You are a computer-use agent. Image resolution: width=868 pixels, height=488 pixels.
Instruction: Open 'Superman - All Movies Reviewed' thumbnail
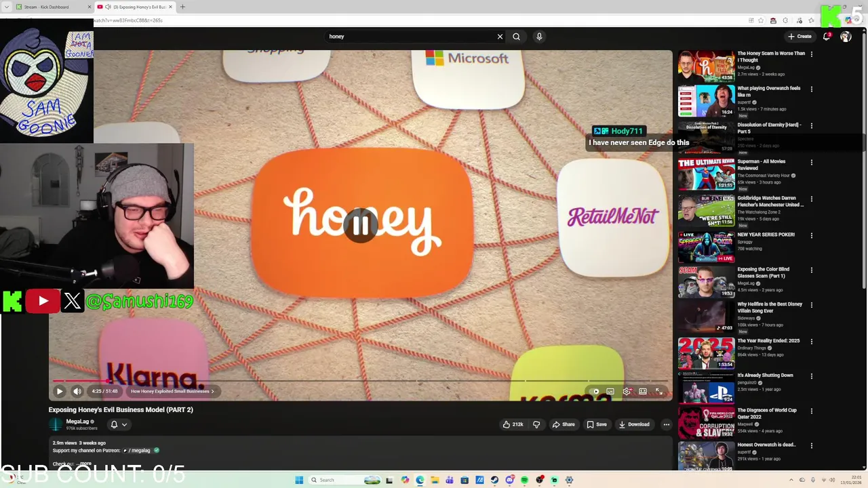pyautogui.click(x=706, y=174)
